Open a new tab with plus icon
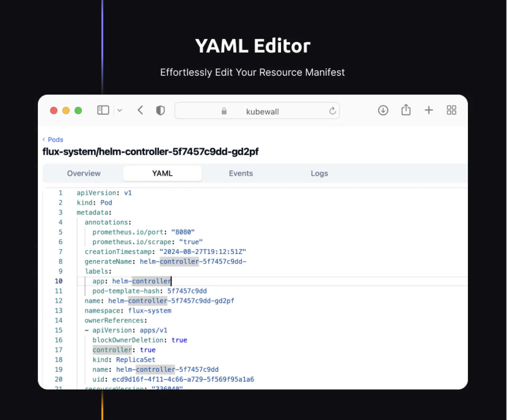This screenshot has height=420, width=507. 429,110
